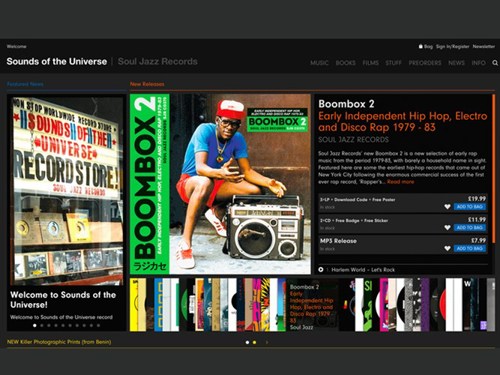The width and height of the screenshot is (500, 375).
Task: Select first new releases carousel page dot
Action: point(247,342)
